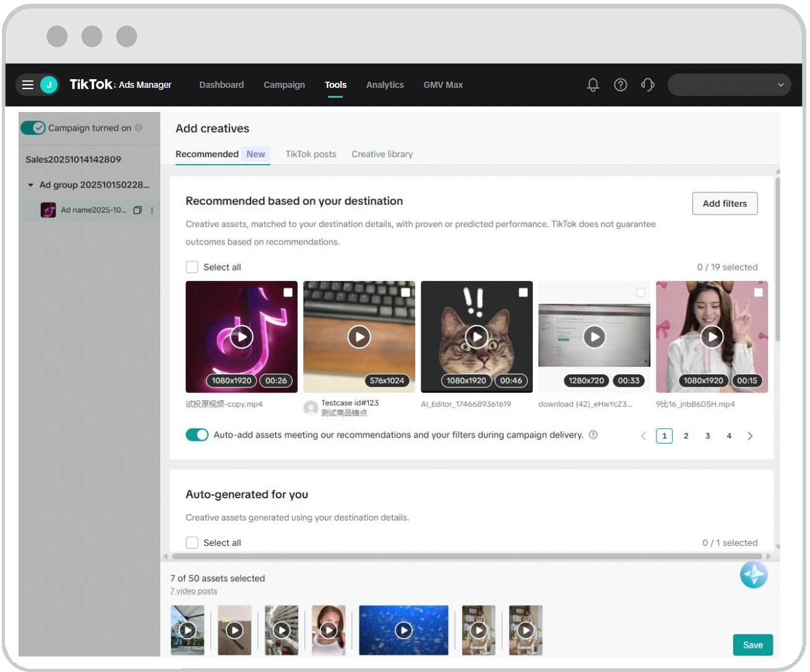The width and height of the screenshot is (810, 672).
Task: Open the Dashboard menu
Action: point(222,85)
